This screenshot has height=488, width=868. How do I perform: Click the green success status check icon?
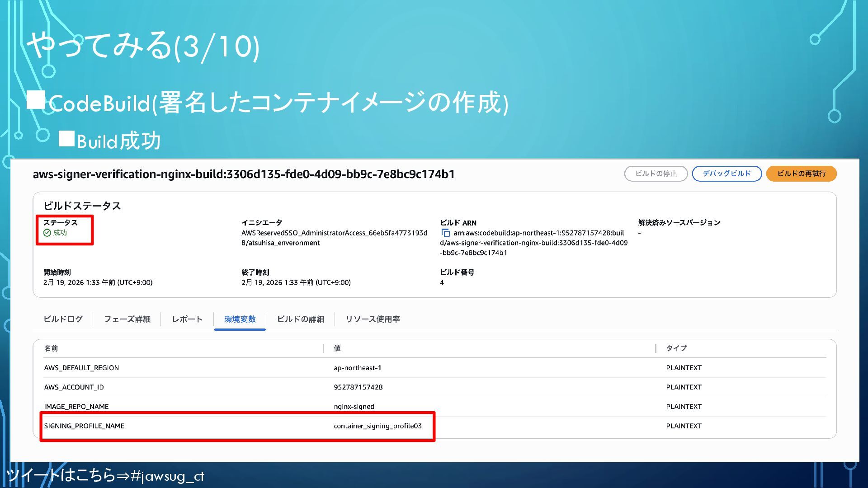pyautogui.click(x=47, y=233)
